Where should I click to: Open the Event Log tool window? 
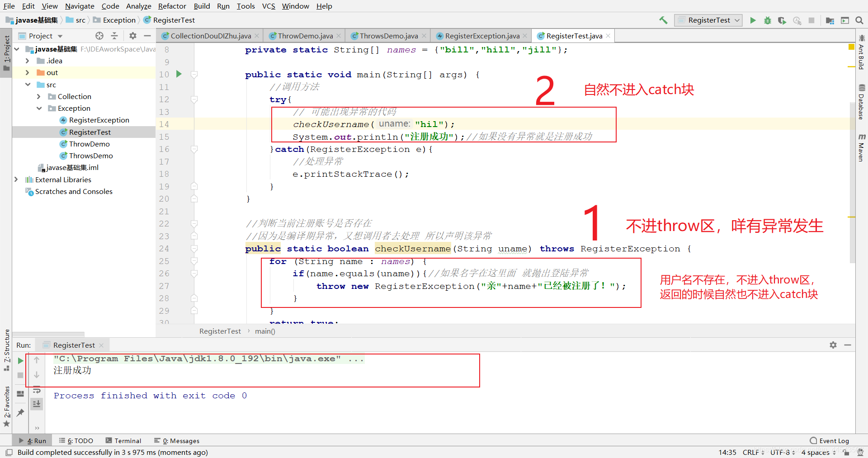click(830, 441)
